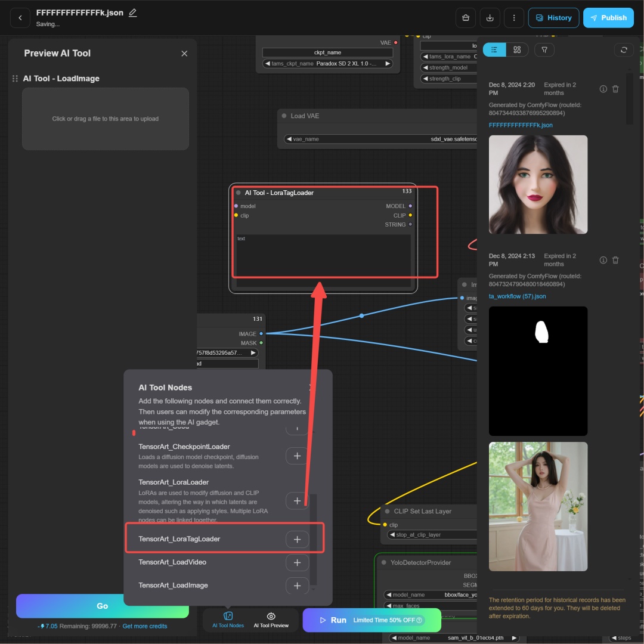The width and height of the screenshot is (644, 644).
Task: Switch history to grid view
Action: pyautogui.click(x=517, y=49)
